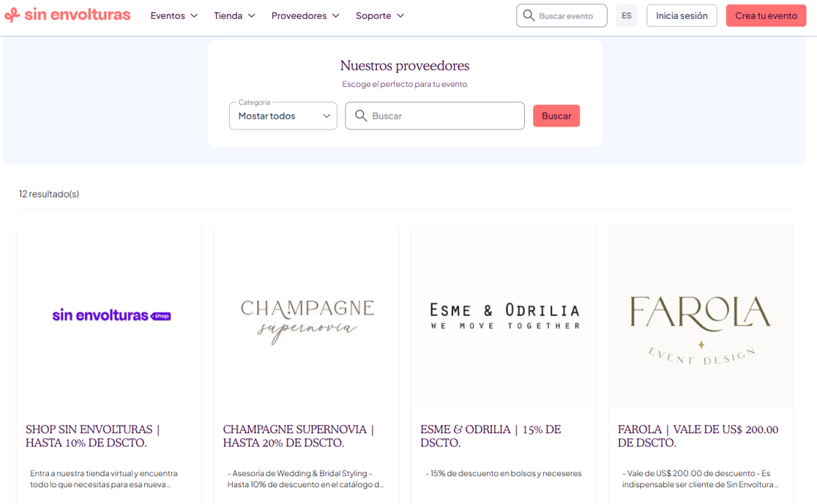The image size is (817, 504).
Task: Click 'Escoge el perfecto para tu evento' text
Action: [x=405, y=84]
